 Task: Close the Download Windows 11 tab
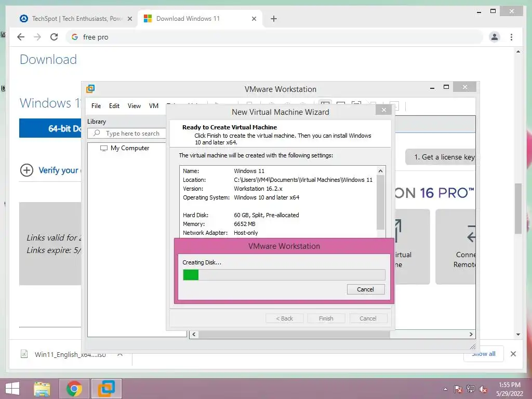click(x=254, y=19)
